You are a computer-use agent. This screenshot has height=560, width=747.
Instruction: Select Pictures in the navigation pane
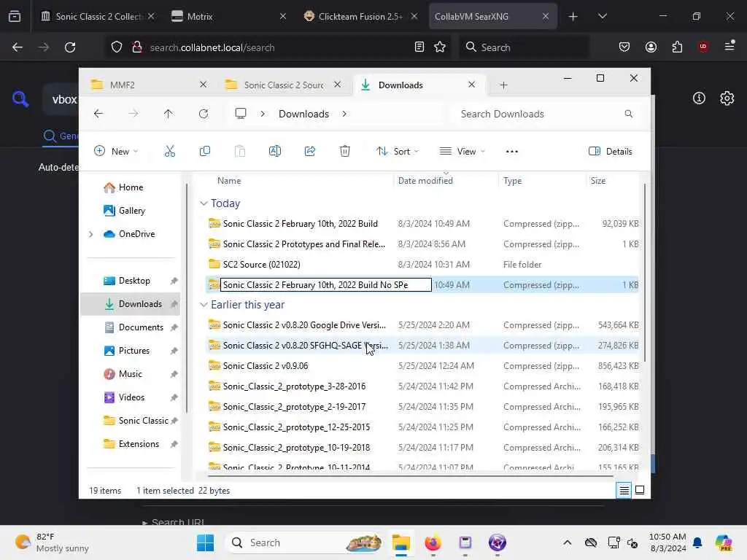(x=134, y=351)
